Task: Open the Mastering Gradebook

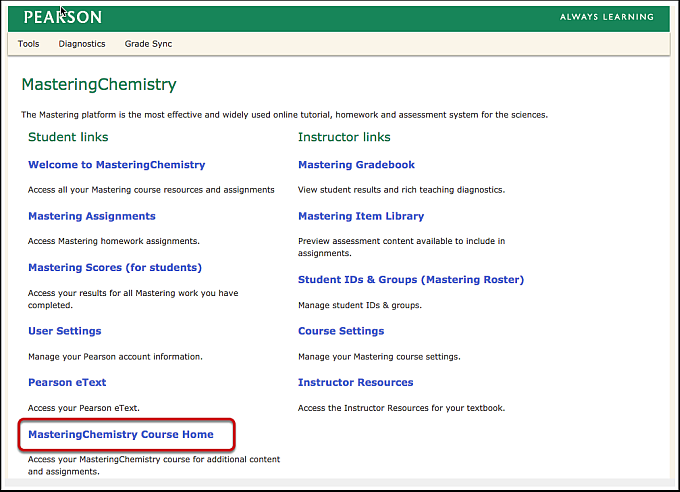Action: click(x=356, y=165)
